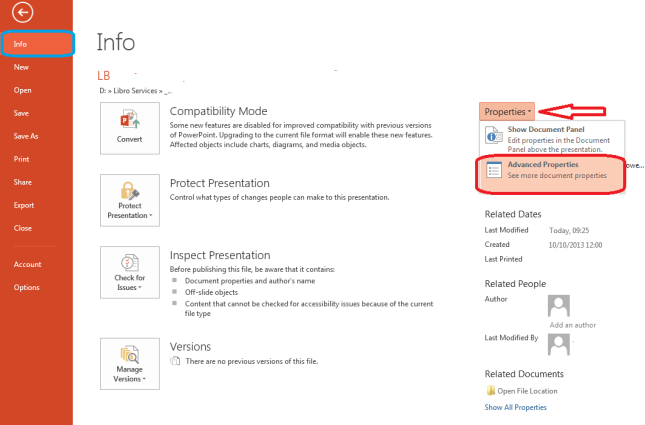Go to Print in the sidebar

21,159
